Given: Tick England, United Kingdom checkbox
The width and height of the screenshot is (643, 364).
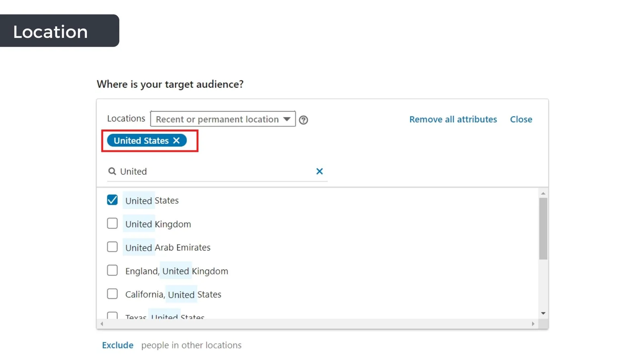Looking at the screenshot, I should pyautogui.click(x=113, y=270).
